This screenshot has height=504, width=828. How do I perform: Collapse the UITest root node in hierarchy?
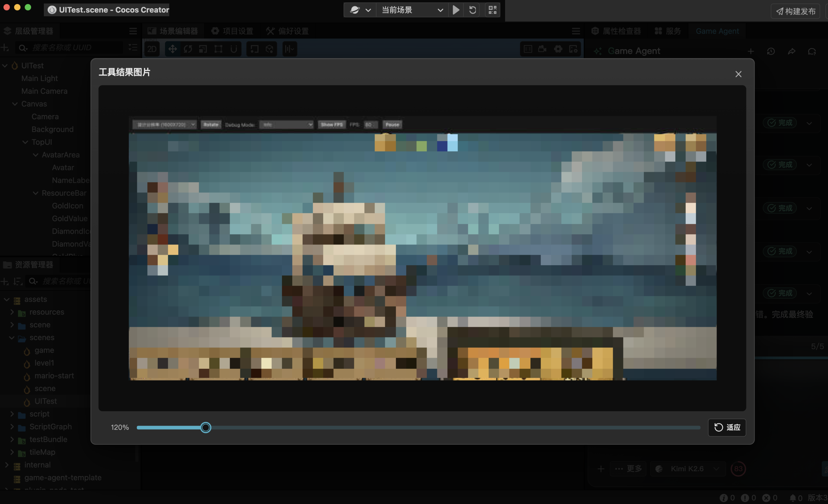click(x=5, y=66)
